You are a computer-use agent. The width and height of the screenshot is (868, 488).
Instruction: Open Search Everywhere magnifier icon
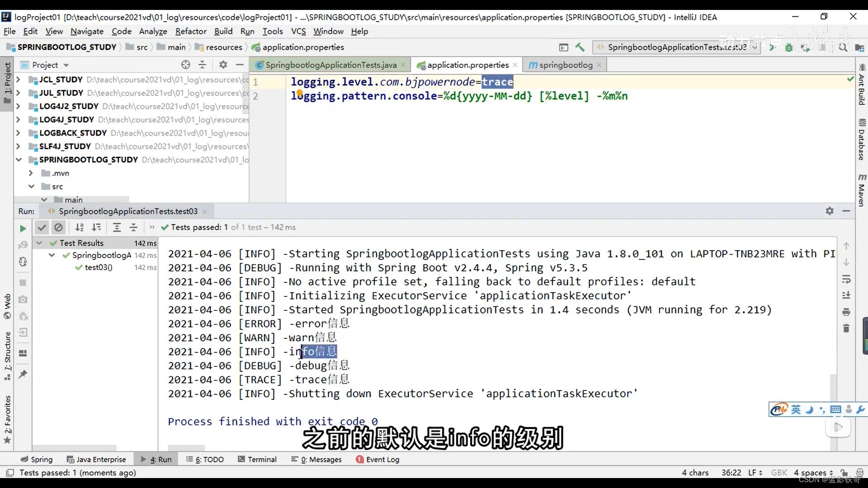click(843, 47)
